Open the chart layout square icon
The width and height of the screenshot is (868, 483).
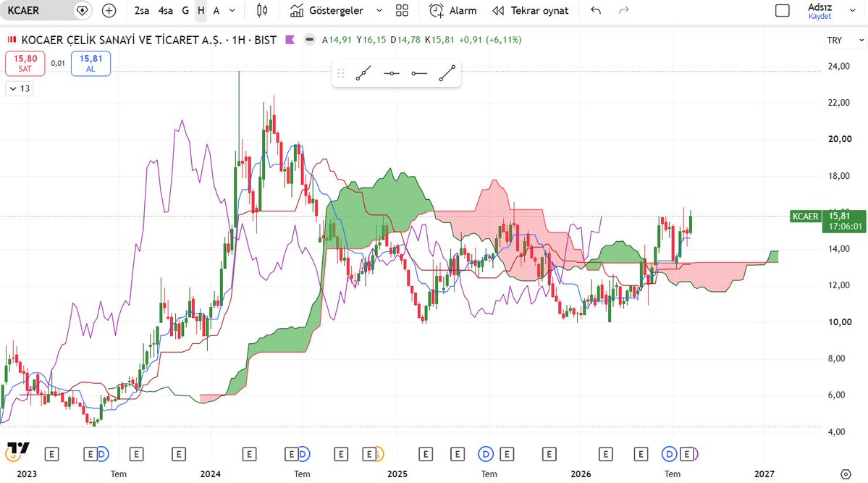782,11
